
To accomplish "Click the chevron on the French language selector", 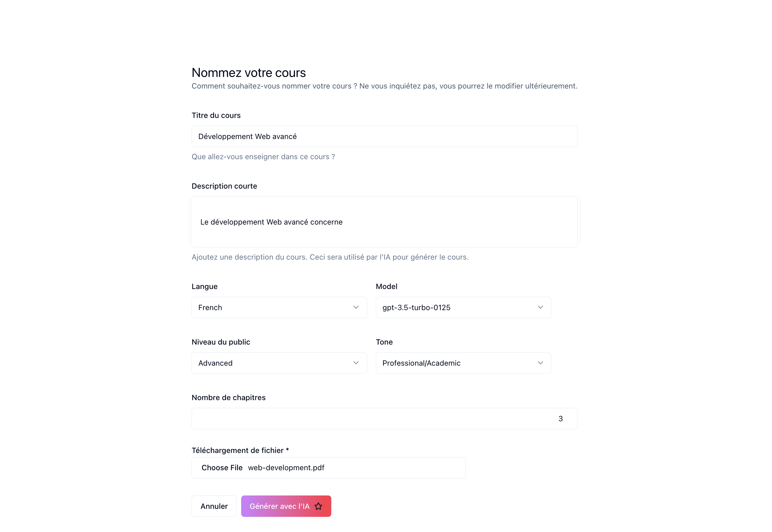I will tap(356, 307).
